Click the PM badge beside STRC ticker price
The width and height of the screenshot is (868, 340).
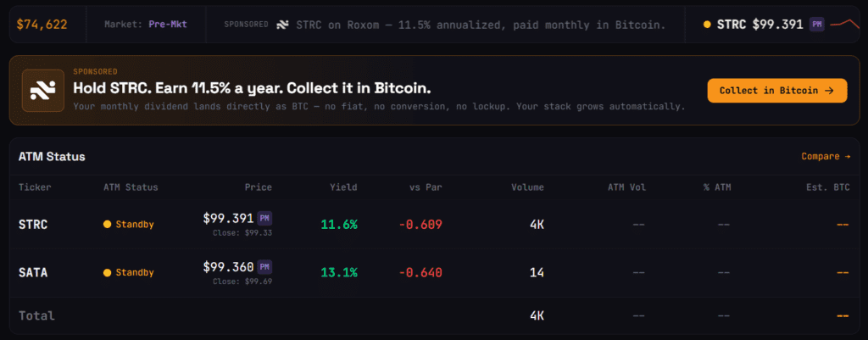click(816, 25)
